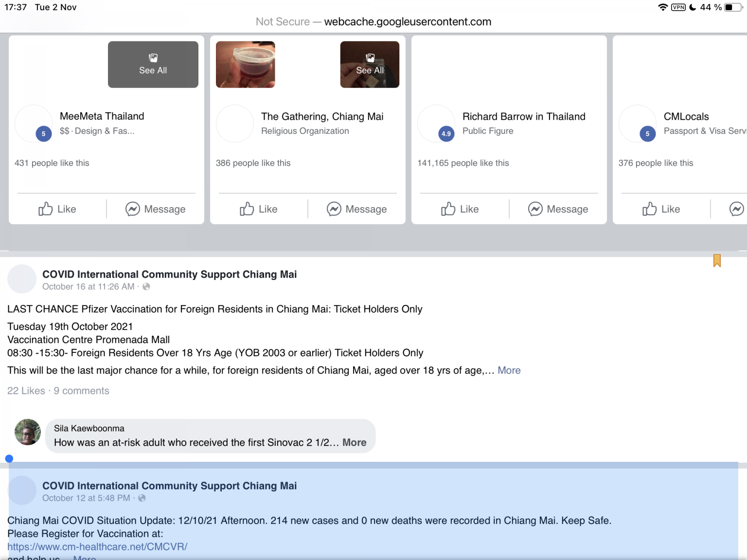
Task: Click the 5 rating badge on MeeMeta Thailand
Action: (44, 134)
